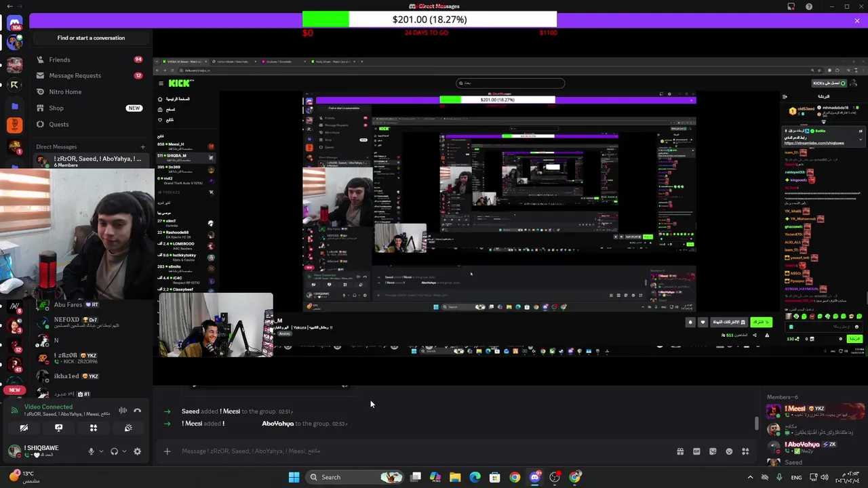Open the weather widget 13°C
The width and height of the screenshot is (868, 488).
tap(23, 477)
